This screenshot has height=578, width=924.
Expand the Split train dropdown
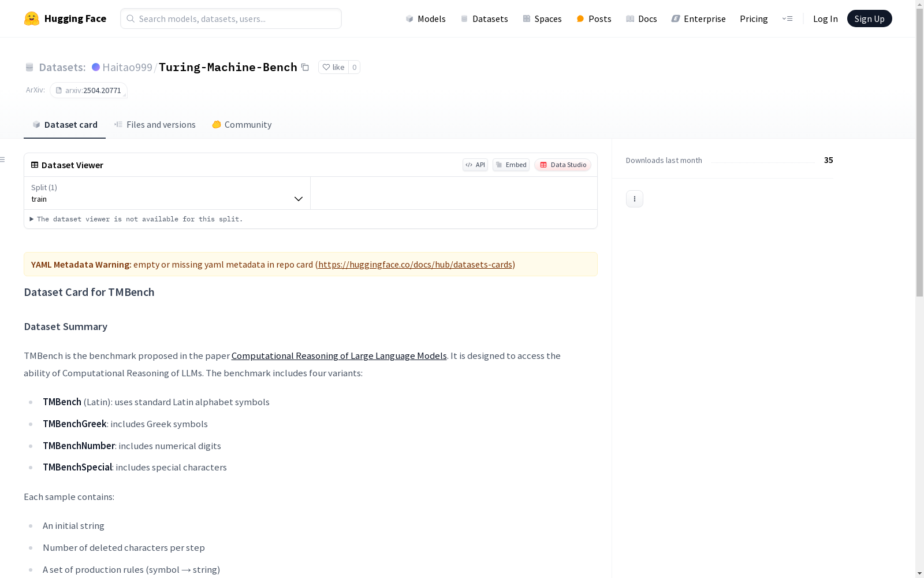[x=167, y=193]
